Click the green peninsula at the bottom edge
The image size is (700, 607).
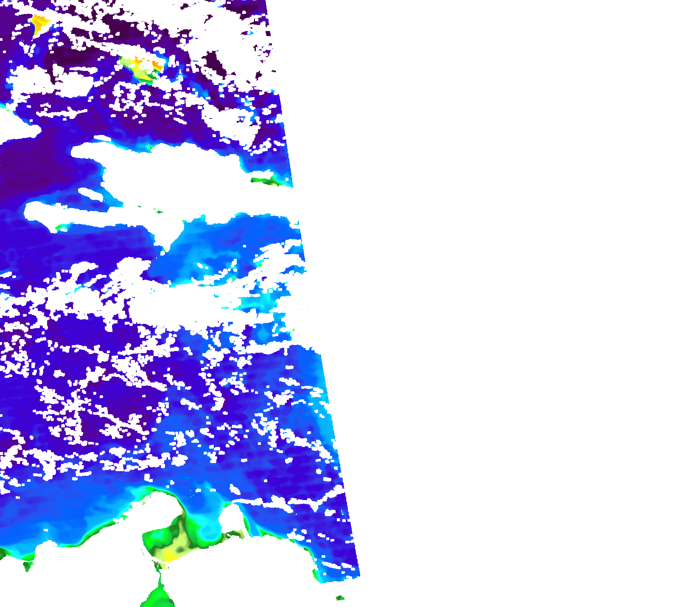(159, 594)
